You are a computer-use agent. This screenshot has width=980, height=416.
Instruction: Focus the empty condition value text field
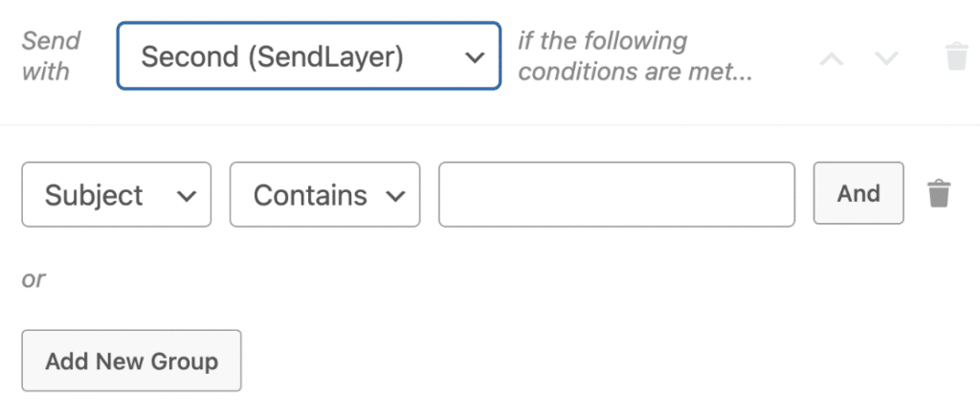[x=616, y=195]
